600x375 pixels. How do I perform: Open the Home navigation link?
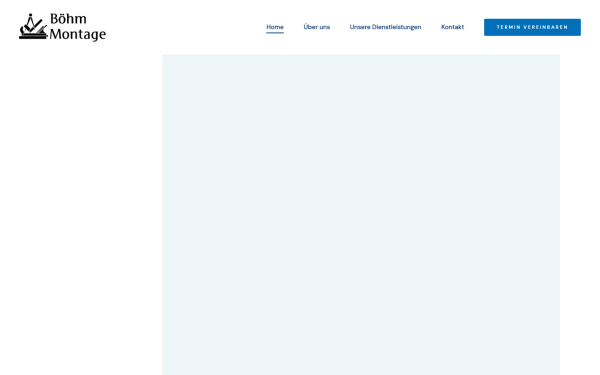click(x=275, y=27)
